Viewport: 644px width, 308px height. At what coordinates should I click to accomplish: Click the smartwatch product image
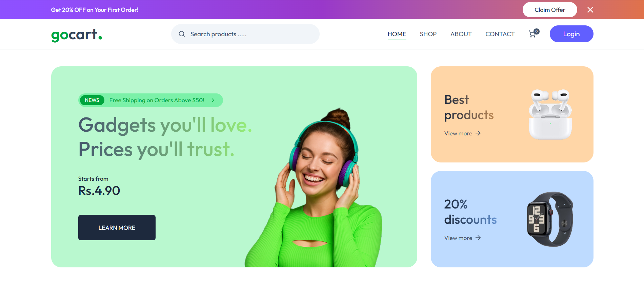550,219
